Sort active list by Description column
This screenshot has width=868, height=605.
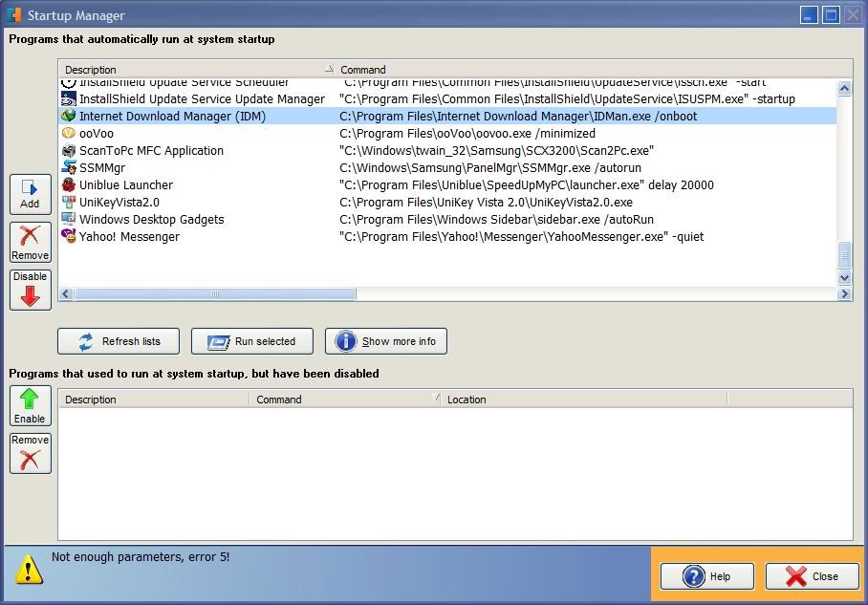pyautogui.click(x=197, y=70)
